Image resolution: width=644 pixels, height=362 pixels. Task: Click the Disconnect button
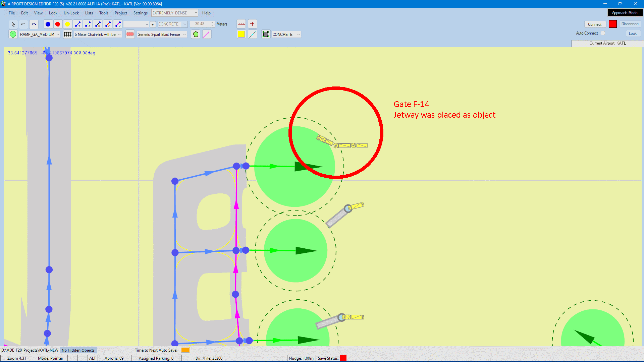pos(630,24)
